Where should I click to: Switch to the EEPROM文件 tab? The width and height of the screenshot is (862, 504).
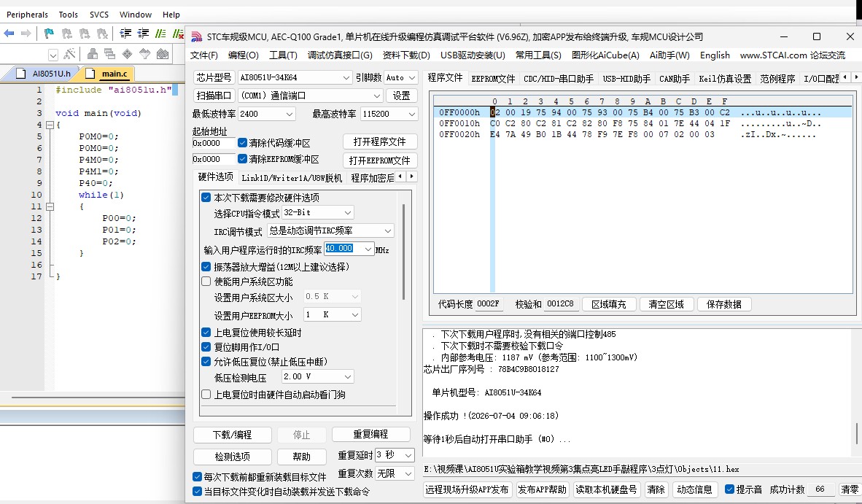(492, 79)
